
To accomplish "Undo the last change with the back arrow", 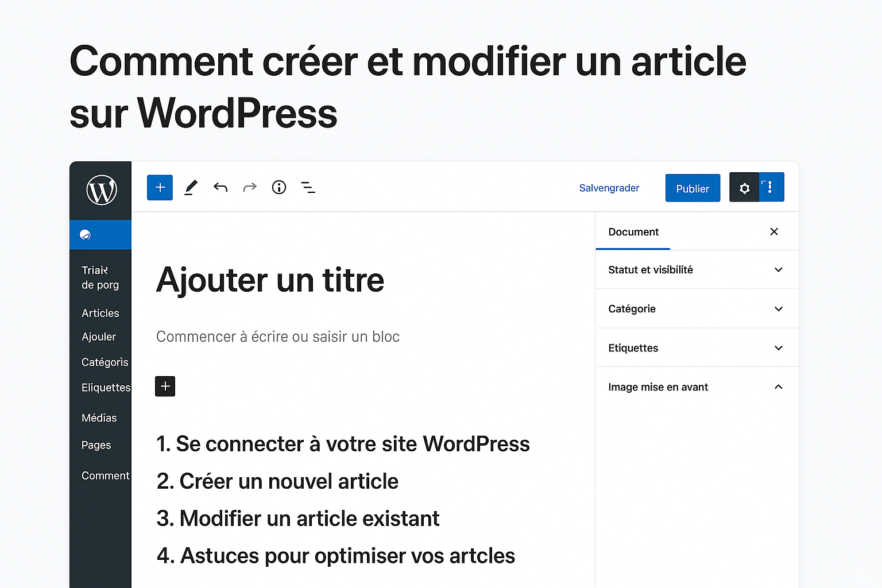I will pyautogui.click(x=220, y=187).
